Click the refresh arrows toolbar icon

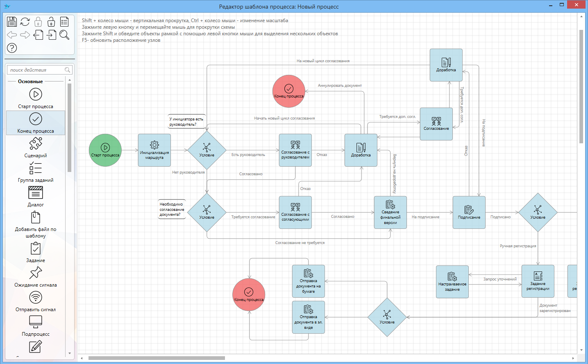coord(25,22)
